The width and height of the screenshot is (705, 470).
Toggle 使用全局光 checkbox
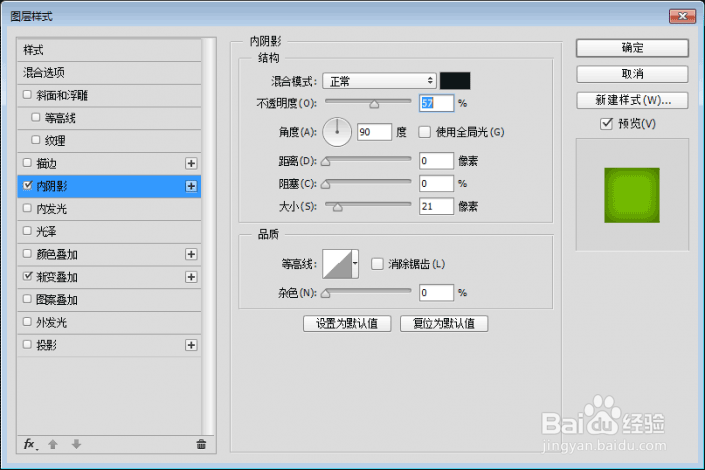424,132
